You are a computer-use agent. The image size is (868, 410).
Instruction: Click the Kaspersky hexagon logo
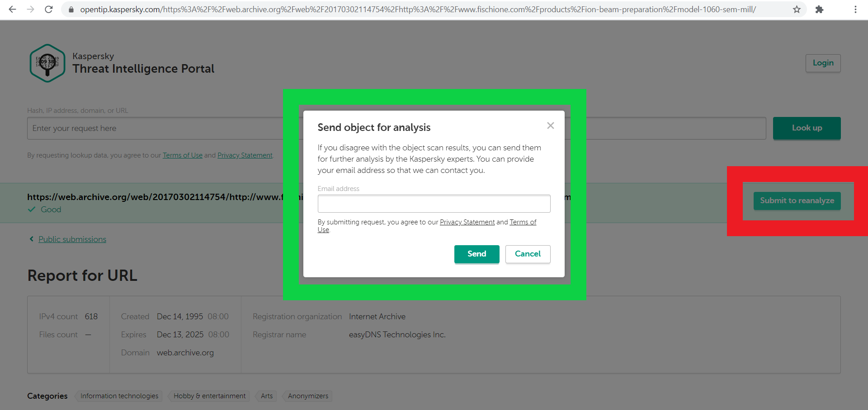[x=47, y=63]
